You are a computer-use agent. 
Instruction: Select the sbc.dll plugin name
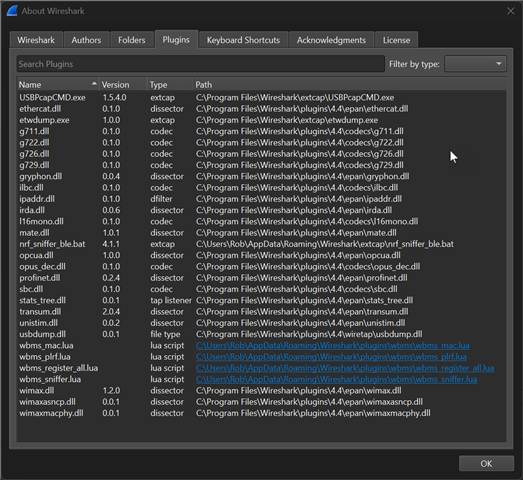31,289
